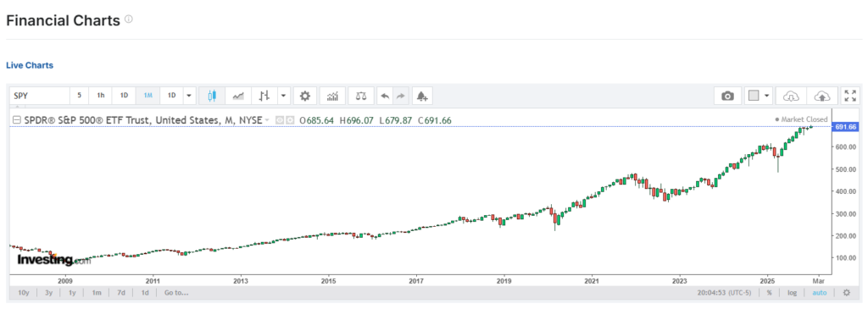
Task: Click the 2015 time axis label
Action: tap(328, 280)
